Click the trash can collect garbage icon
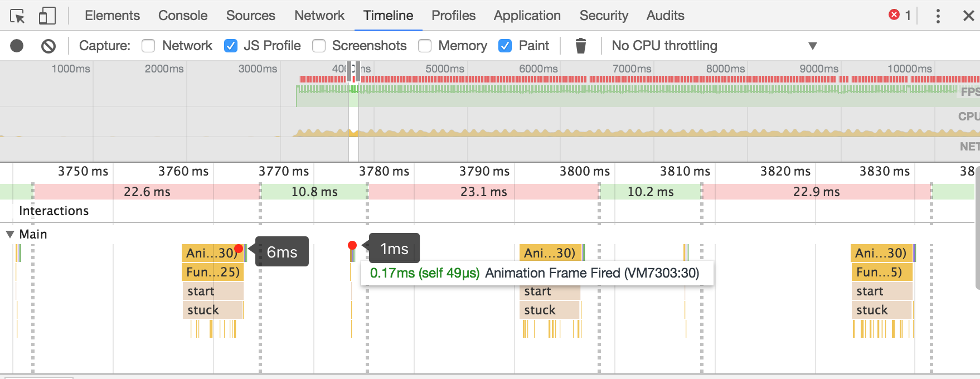The height and width of the screenshot is (379, 980). coord(580,46)
